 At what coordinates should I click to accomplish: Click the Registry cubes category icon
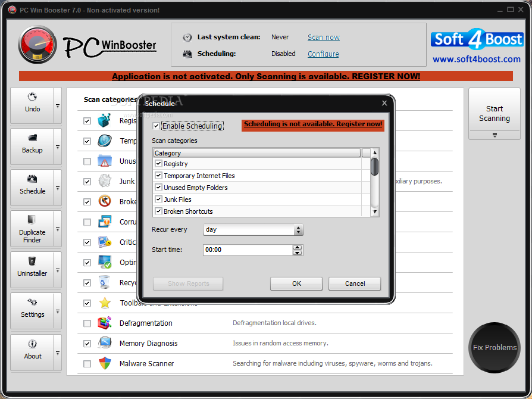click(105, 120)
